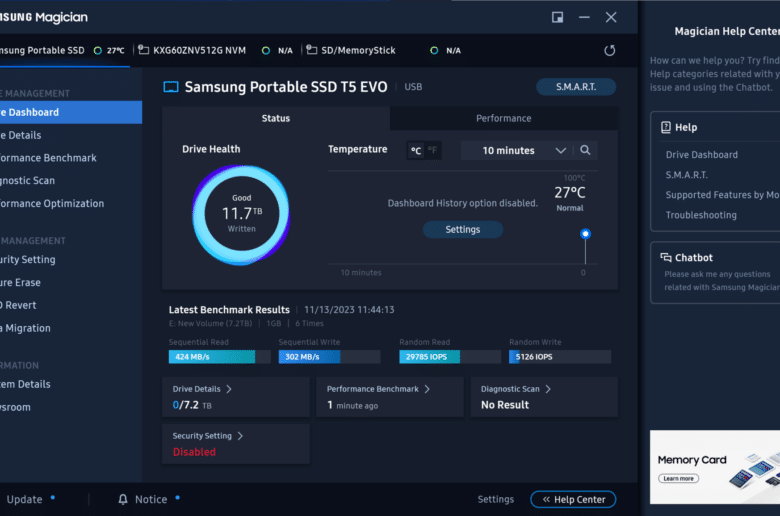The width and height of the screenshot is (780, 516).
Task: Click the No Result diagnostic status
Action: [x=505, y=405]
